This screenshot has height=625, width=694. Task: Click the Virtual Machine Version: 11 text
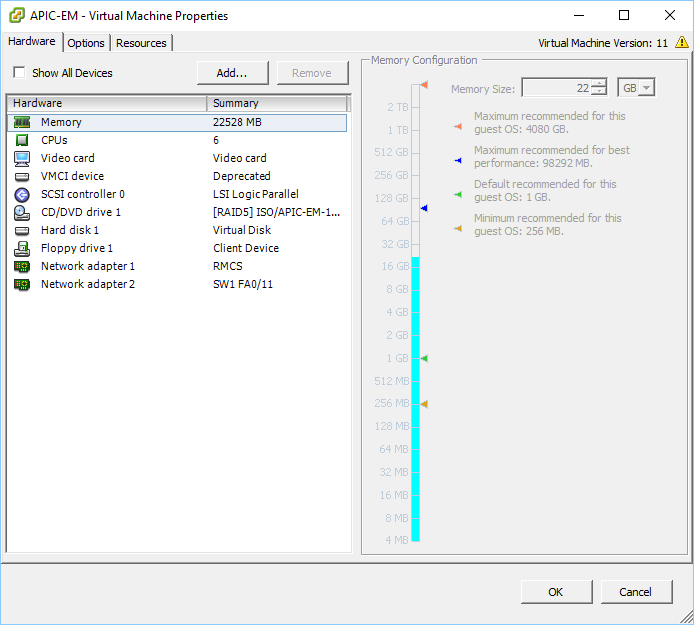[602, 43]
